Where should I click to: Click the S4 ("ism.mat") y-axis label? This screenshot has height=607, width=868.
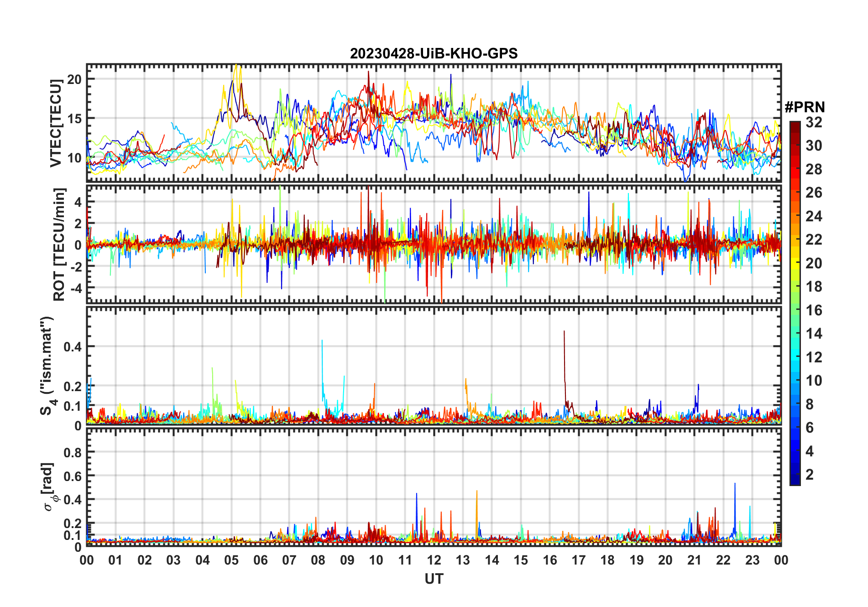click(x=47, y=366)
